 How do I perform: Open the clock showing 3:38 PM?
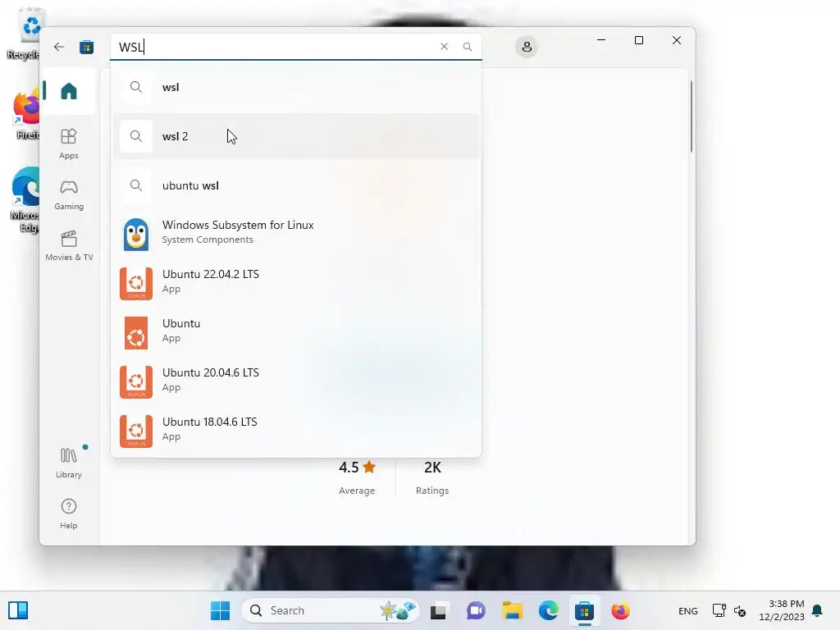(782, 610)
